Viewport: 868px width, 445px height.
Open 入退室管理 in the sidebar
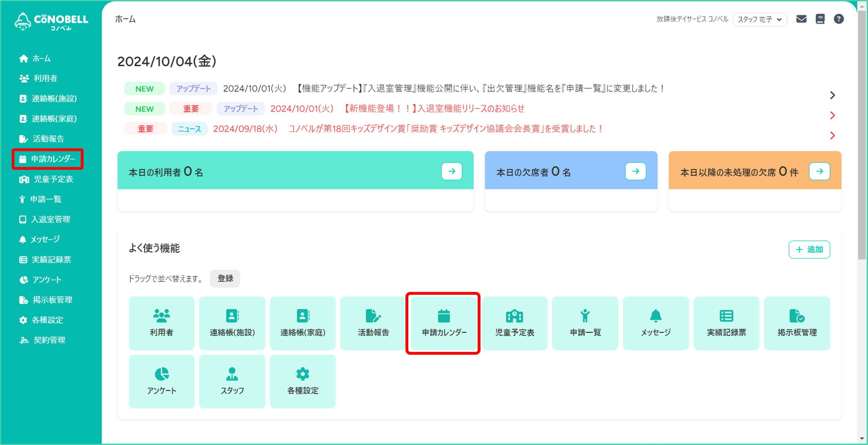click(45, 219)
